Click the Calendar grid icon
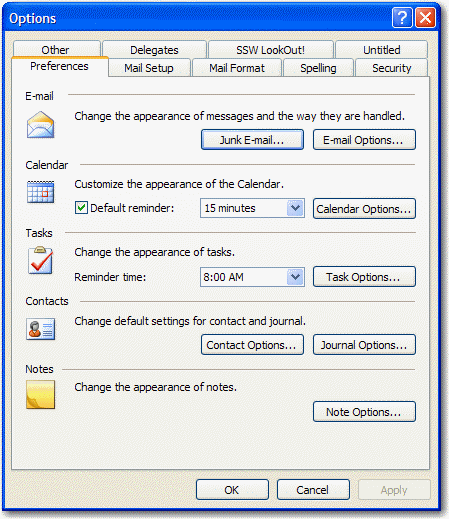Image resolution: width=449 pixels, height=519 pixels. click(40, 192)
